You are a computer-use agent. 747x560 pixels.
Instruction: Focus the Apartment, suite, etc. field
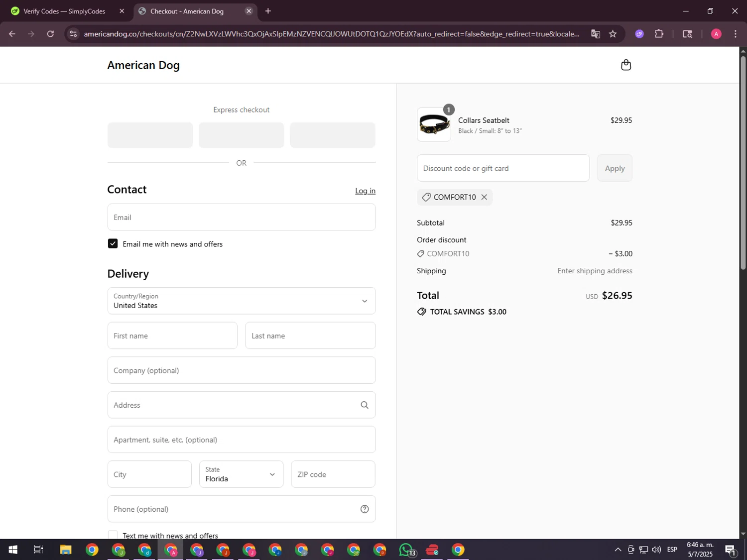click(242, 440)
